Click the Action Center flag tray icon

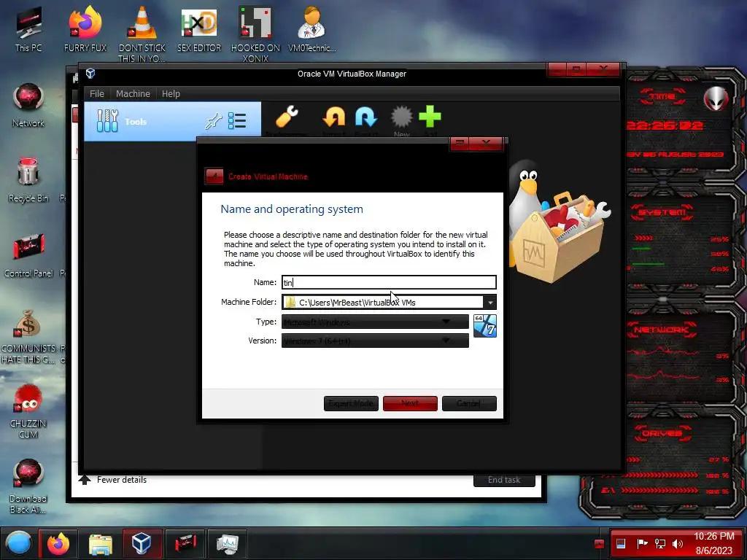[642, 544]
